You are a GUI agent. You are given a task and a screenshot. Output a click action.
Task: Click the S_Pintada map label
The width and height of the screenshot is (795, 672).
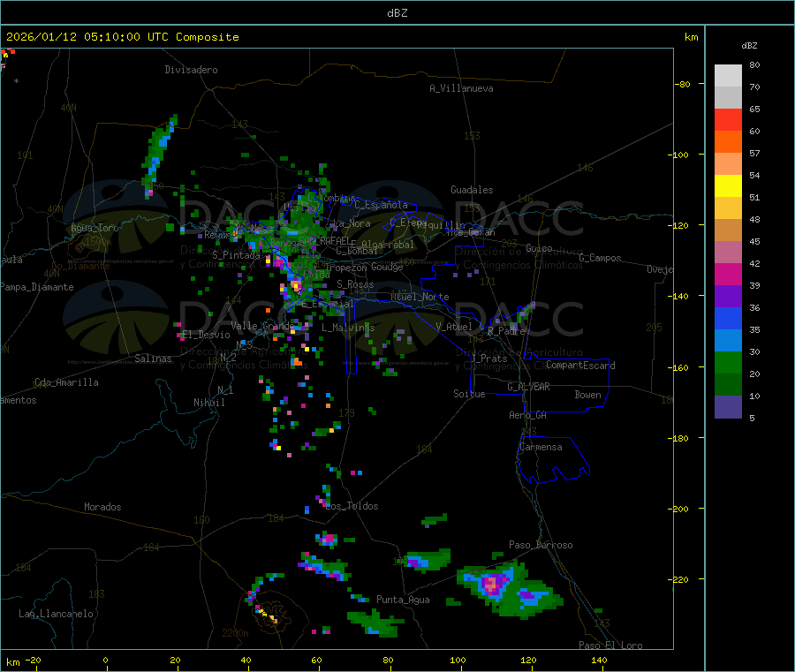[236, 255]
